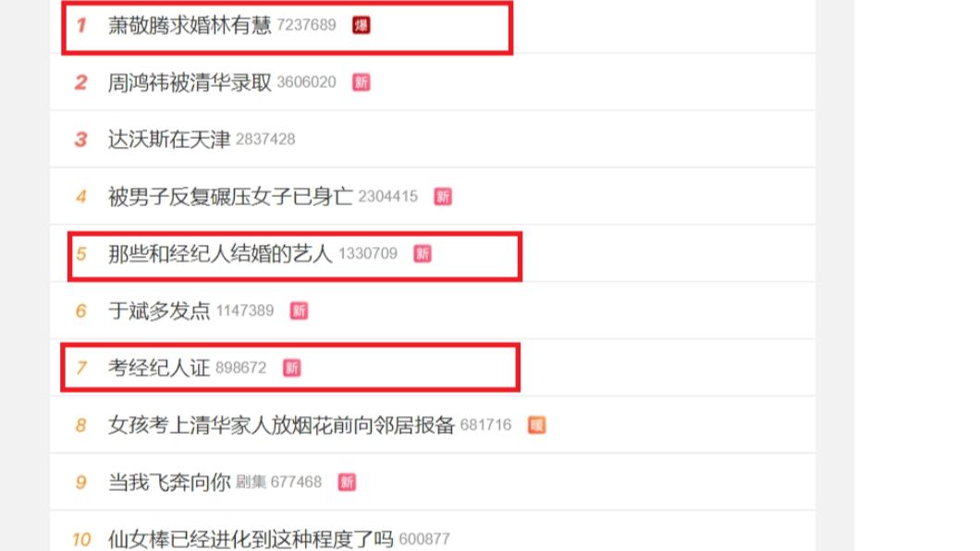Click the 新 badge after 那些和经纪人结婚的艺人
The image size is (980, 551).
coord(423,253)
